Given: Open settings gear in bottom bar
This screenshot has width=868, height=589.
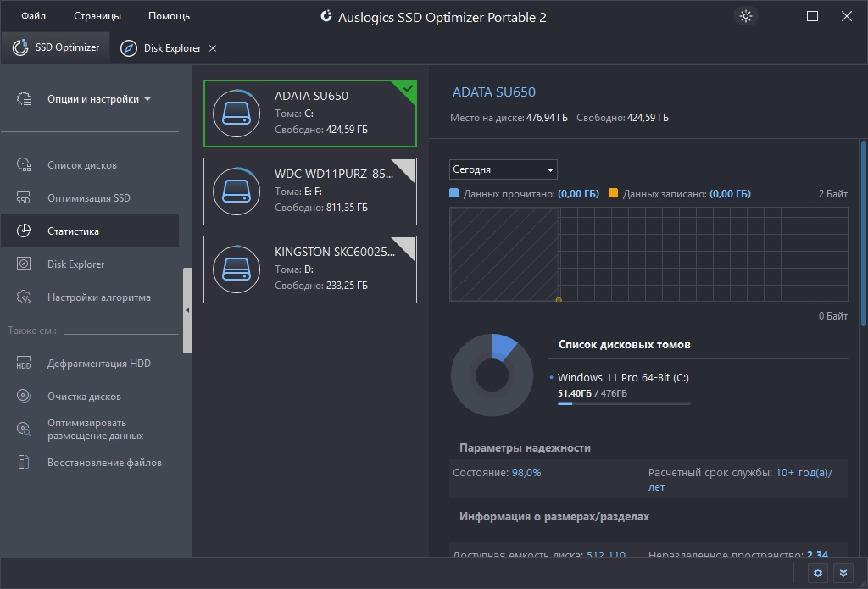Looking at the screenshot, I should 818,573.
